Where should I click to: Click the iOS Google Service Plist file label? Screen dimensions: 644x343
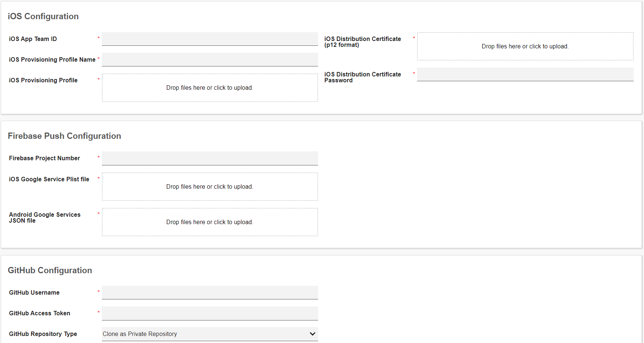point(49,179)
